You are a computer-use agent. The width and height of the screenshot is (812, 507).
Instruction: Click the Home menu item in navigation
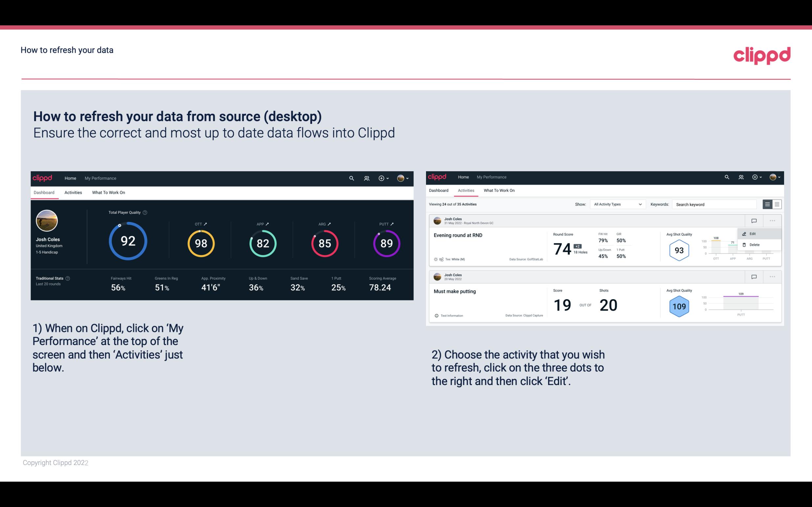pyautogui.click(x=70, y=177)
